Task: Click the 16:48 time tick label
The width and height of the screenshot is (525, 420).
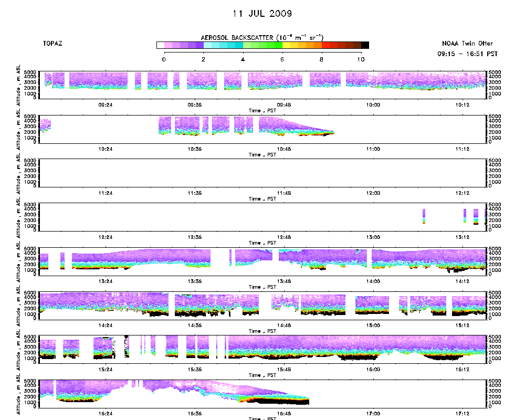Action: (284, 414)
